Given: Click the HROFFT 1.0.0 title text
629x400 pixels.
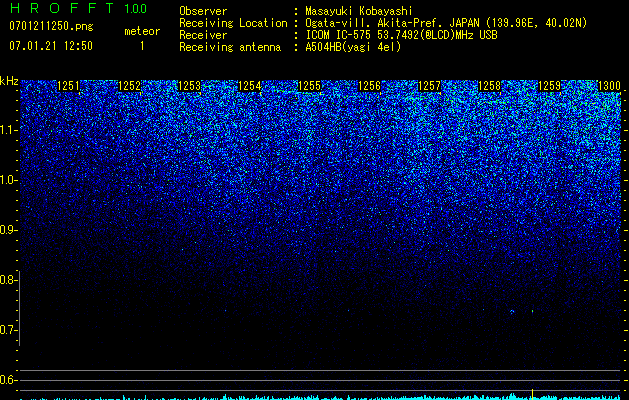Looking at the screenshot, I should tap(78, 8).
